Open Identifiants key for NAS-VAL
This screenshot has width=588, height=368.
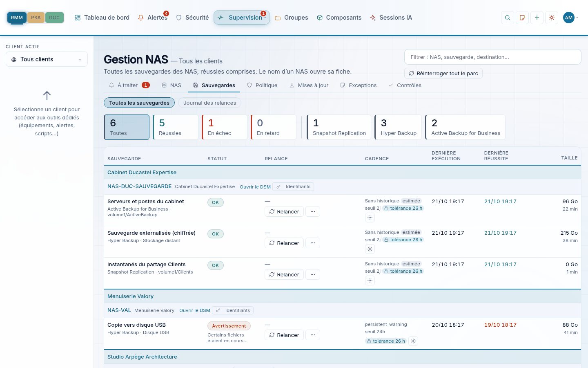[x=233, y=311]
